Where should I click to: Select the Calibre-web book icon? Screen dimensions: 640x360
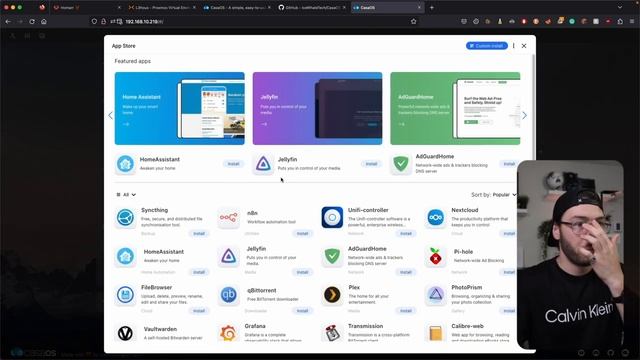(x=436, y=333)
